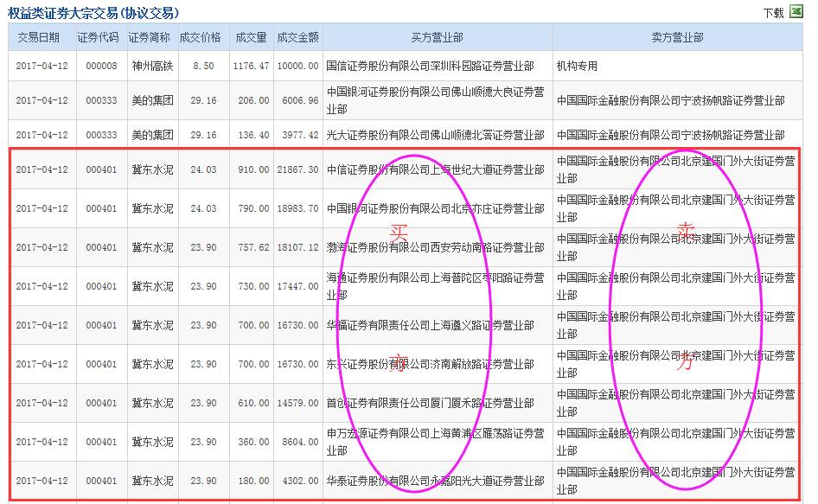Click the Excel download icon
The height and width of the screenshot is (504, 818).
[x=796, y=11]
